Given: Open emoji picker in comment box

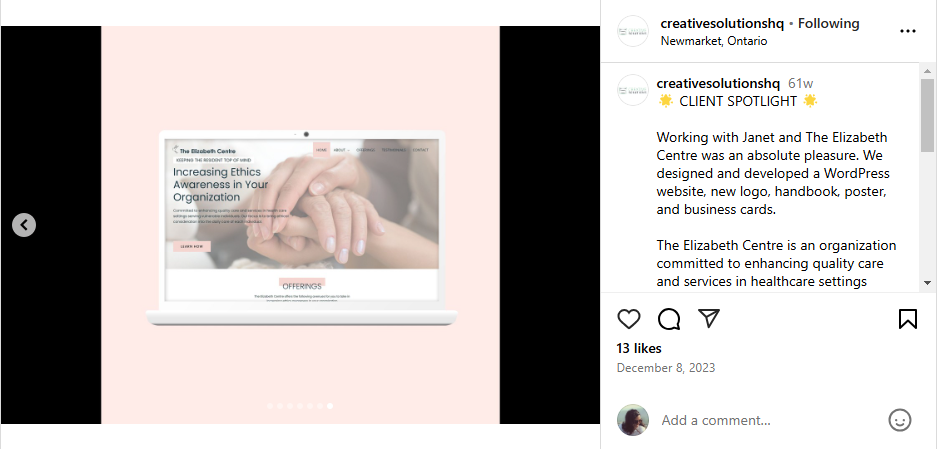Looking at the screenshot, I should tap(899, 420).
